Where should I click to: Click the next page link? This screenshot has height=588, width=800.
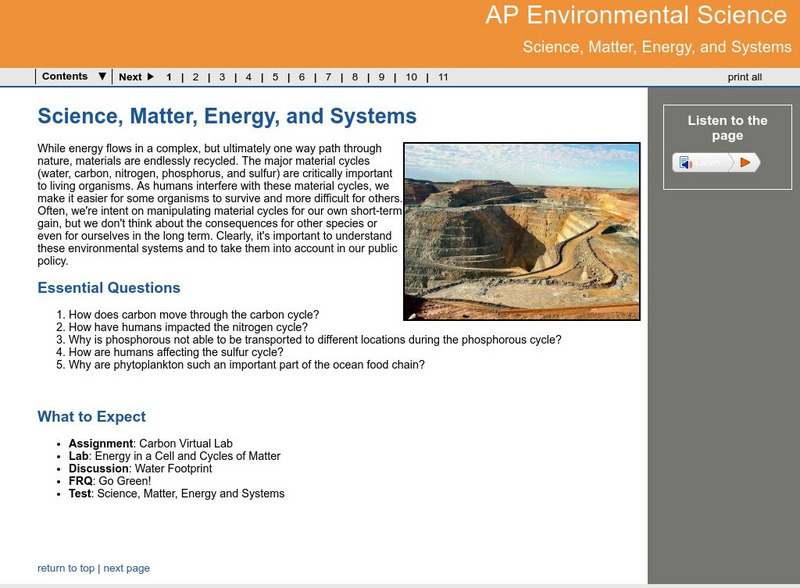tap(127, 568)
